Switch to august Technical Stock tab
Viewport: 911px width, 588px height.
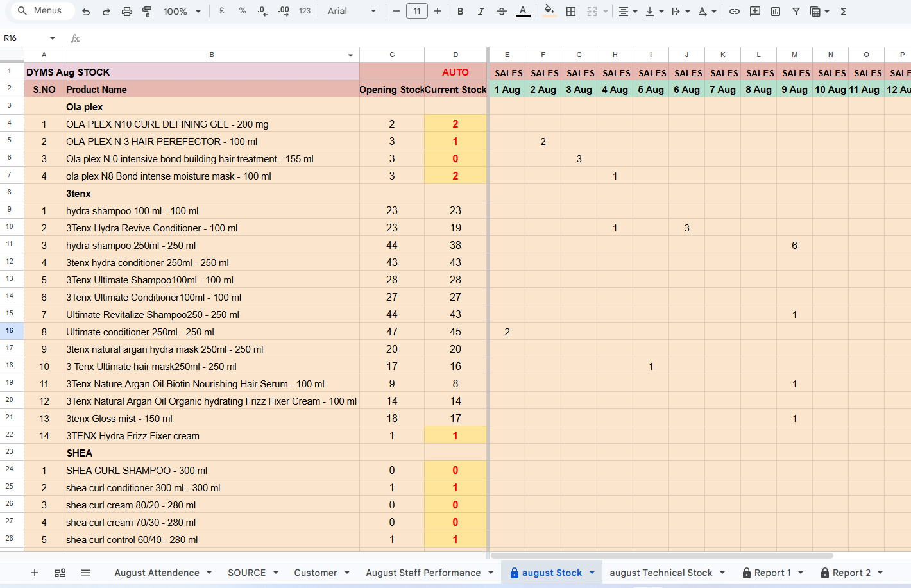pyautogui.click(x=661, y=573)
